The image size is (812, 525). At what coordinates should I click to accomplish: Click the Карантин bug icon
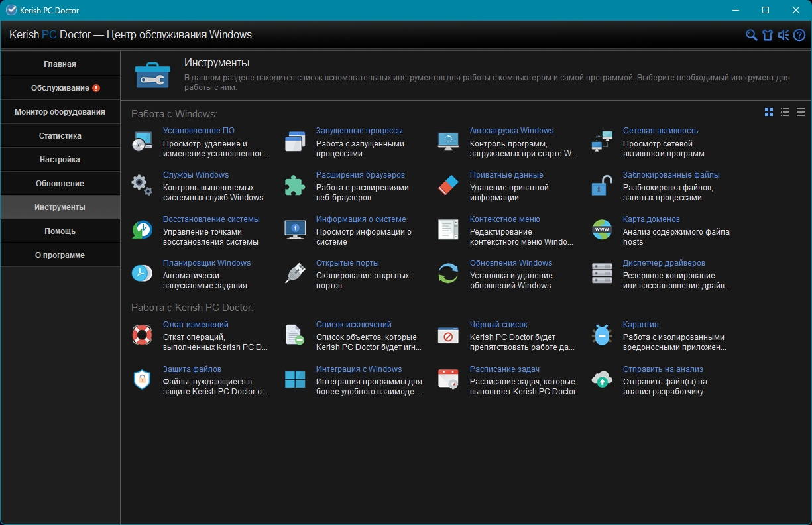(602, 335)
